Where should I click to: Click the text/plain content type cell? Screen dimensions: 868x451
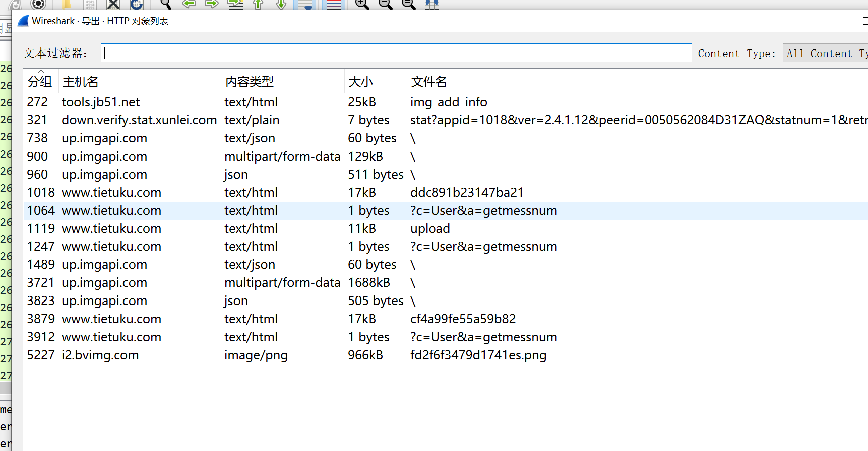click(252, 120)
